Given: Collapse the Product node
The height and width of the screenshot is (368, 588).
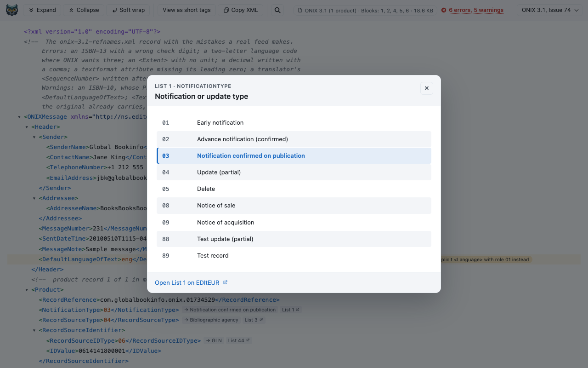Looking at the screenshot, I should 27,290.
